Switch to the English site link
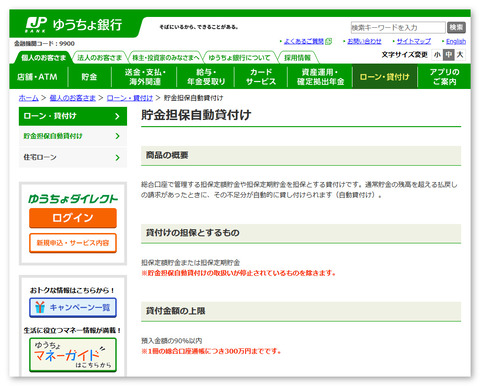 tap(456, 41)
